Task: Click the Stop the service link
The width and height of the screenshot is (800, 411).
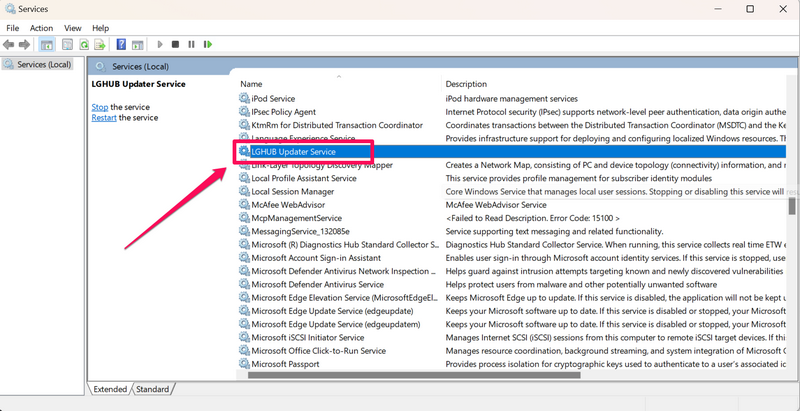Action: point(100,107)
